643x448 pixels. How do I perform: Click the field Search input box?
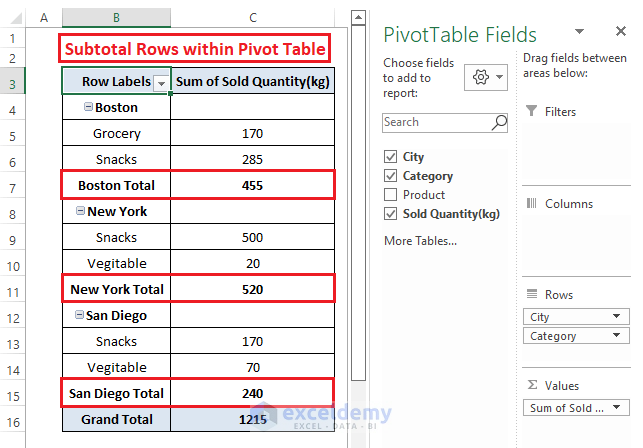pyautogui.click(x=436, y=123)
